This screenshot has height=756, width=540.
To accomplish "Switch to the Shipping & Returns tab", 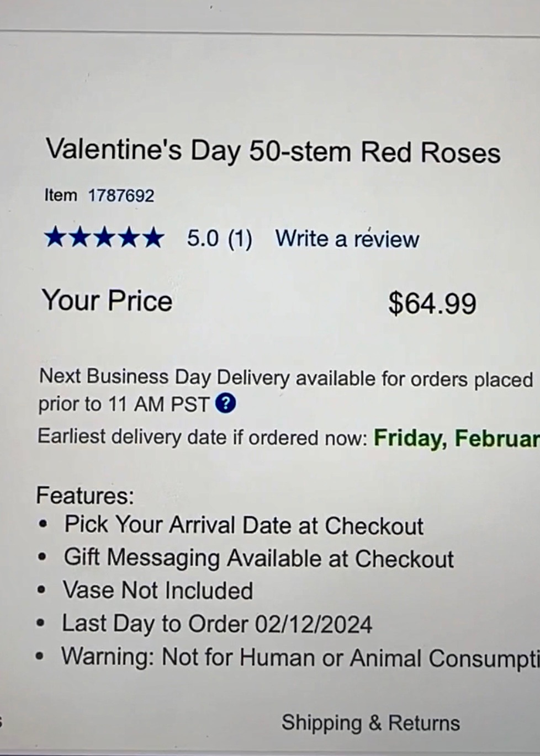I will click(370, 723).
